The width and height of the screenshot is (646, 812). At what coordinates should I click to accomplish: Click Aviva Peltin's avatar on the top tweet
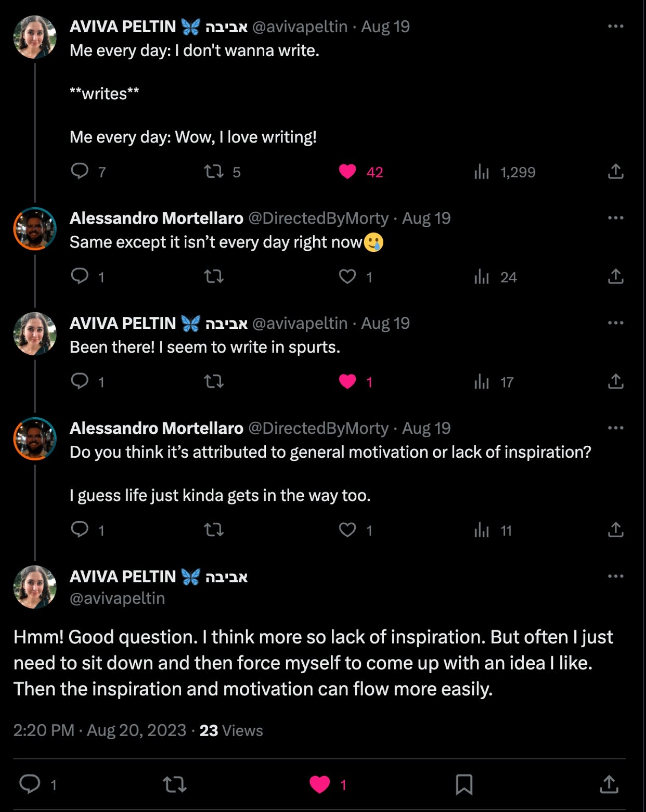point(35,37)
